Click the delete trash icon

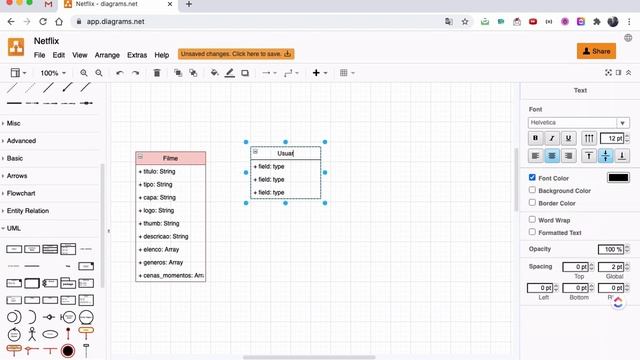pos(157,73)
